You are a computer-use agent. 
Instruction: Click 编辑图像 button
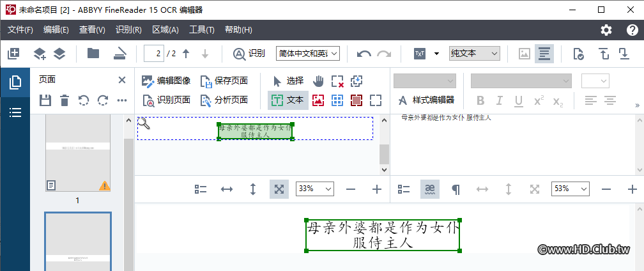[166, 81]
